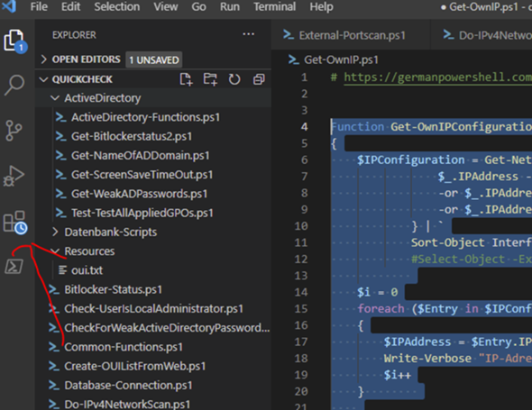
Task: Open the Search view in activity bar
Action: click(x=14, y=85)
